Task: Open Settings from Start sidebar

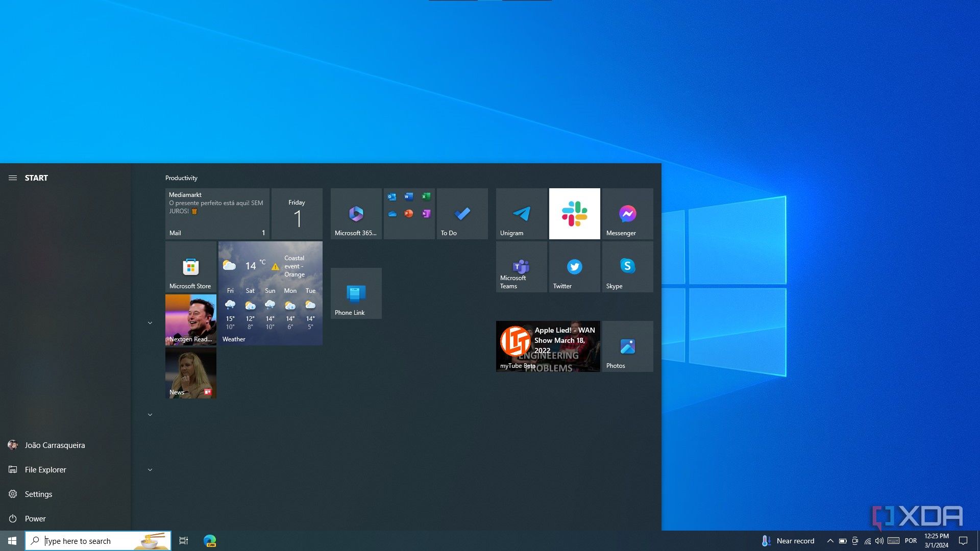Action: (65, 494)
